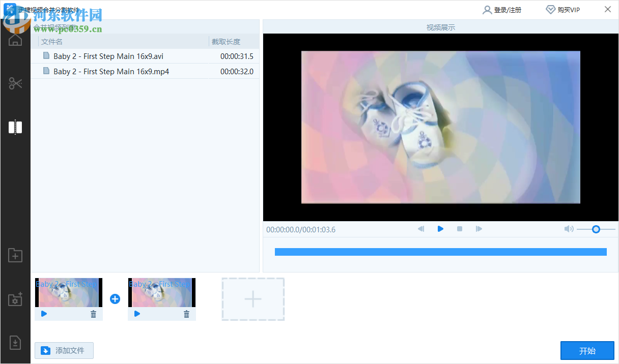Select the video split/merge sidebar icon
The image size is (619, 364).
15,127
